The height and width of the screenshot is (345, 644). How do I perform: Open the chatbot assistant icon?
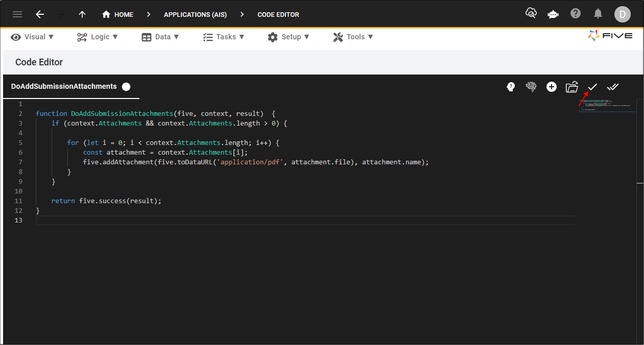click(553, 14)
